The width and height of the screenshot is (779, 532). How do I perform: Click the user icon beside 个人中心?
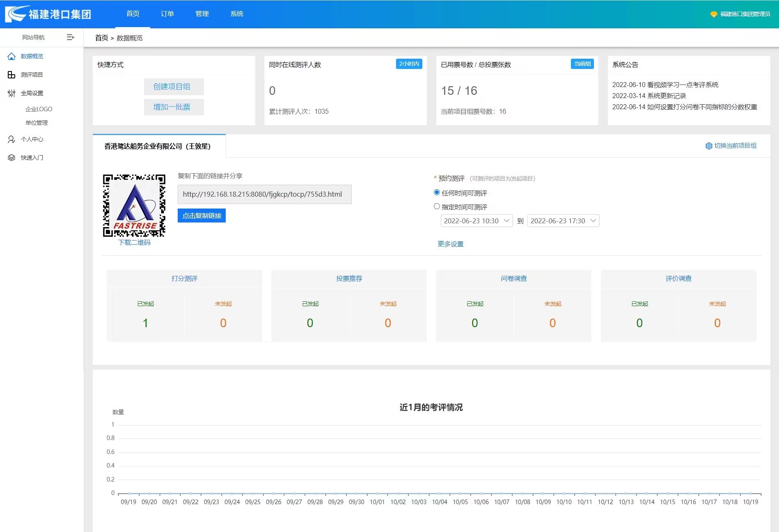coord(11,139)
